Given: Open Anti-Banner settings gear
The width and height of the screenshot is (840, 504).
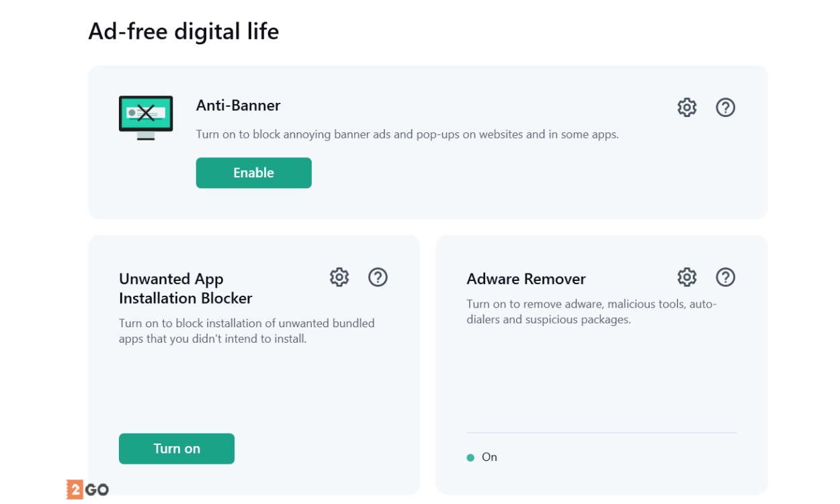Looking at the screenshot, I should (686, 108).
